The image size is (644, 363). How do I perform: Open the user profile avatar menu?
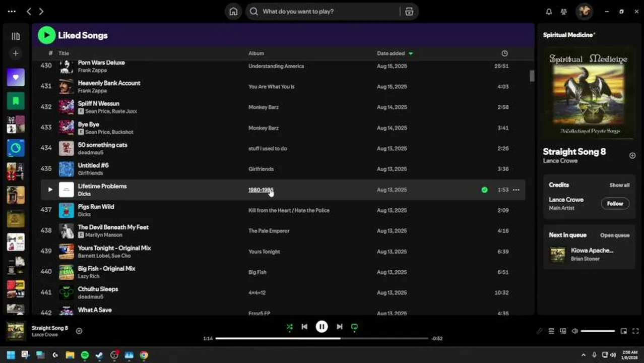pos(585,11)
